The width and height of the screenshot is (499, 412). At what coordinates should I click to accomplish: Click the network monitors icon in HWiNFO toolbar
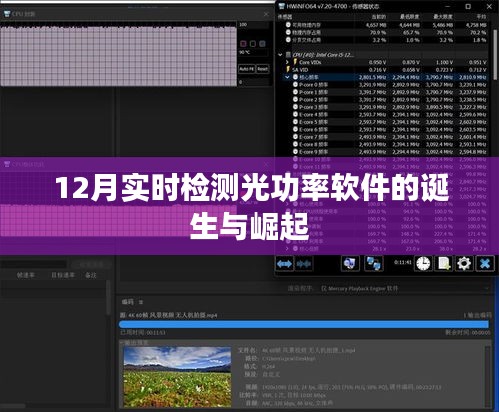click(x=373, y=264)
